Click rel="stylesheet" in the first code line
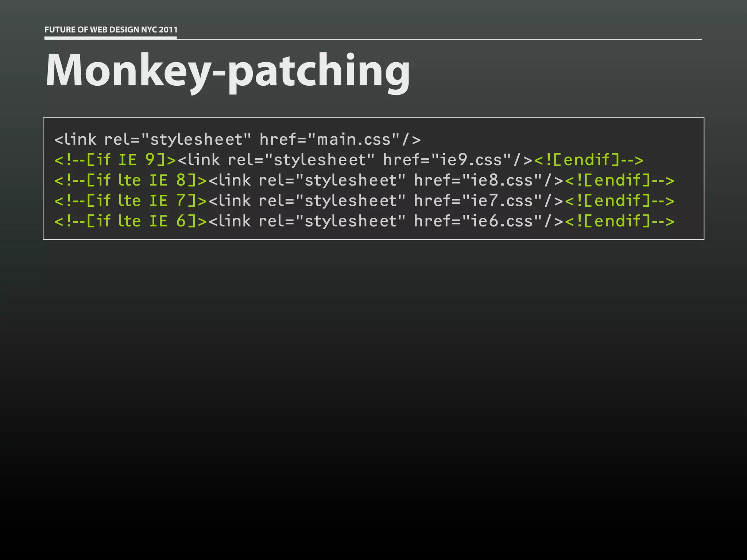 click(178, 139)
